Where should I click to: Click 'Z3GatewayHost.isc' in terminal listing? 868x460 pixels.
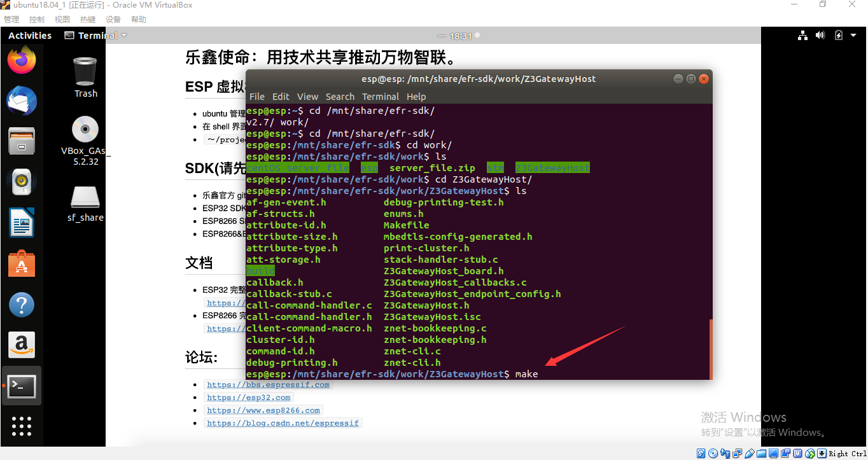pos(432,317)
